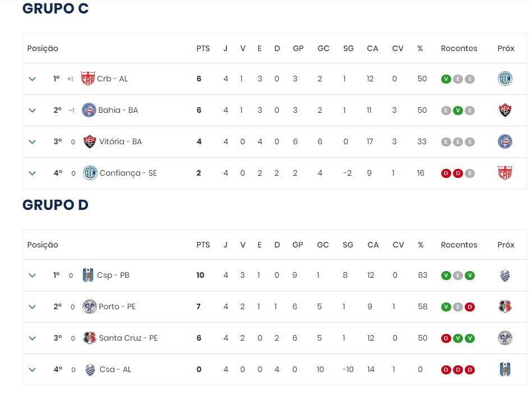Open next opponent crest in Csp row
This screenshot has height=394, width=532.
(505, 275)
